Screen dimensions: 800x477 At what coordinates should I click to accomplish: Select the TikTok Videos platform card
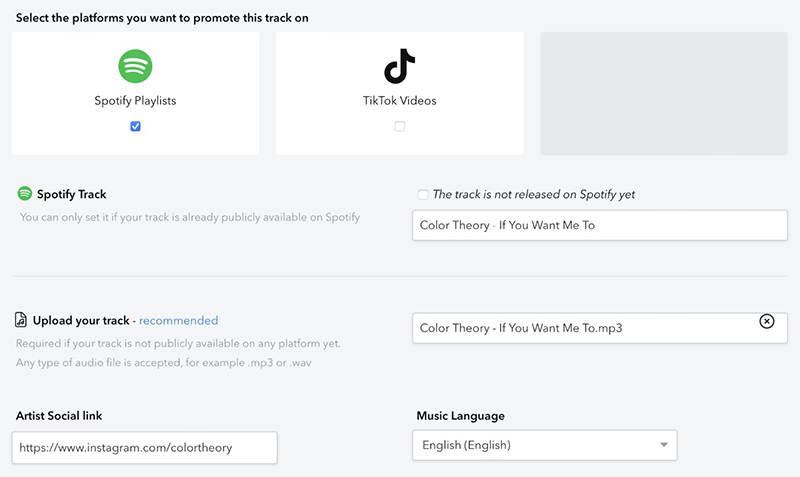(399, 93)
